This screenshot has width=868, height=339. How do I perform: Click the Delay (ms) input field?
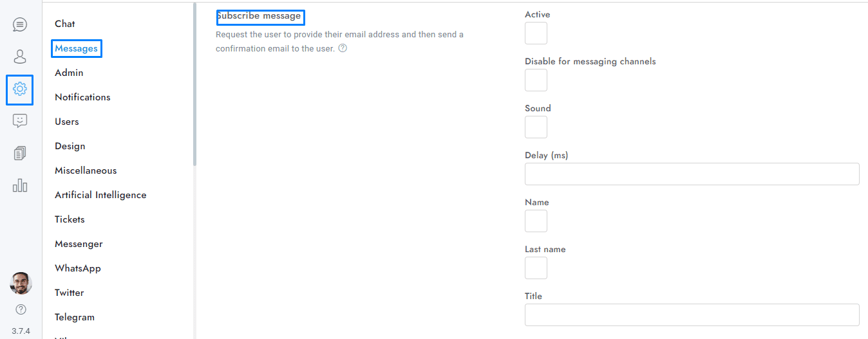coord(692,174)
